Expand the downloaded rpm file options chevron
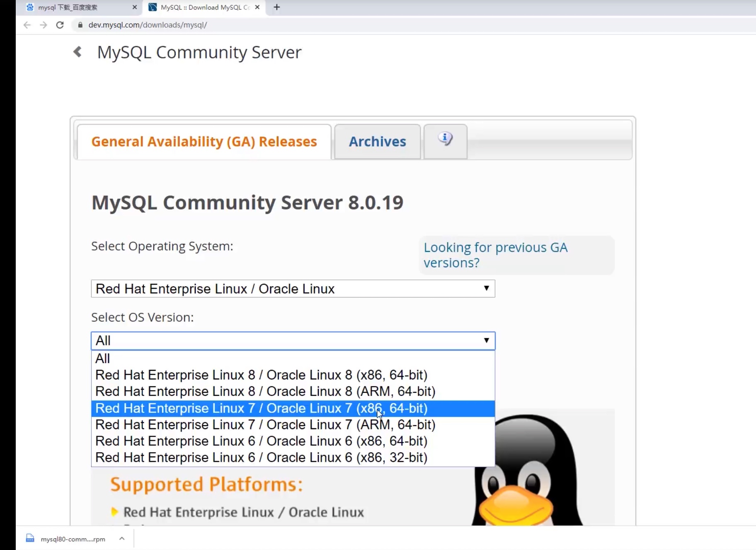Screen dimensions: 756x550 tap(122, 538)
